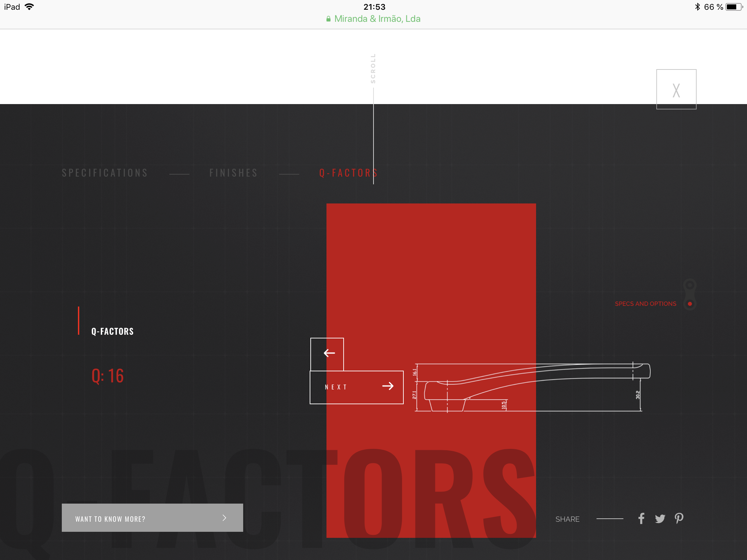Select the Q-Factors tab
The image size is (747, 560).
pos(348,173)
